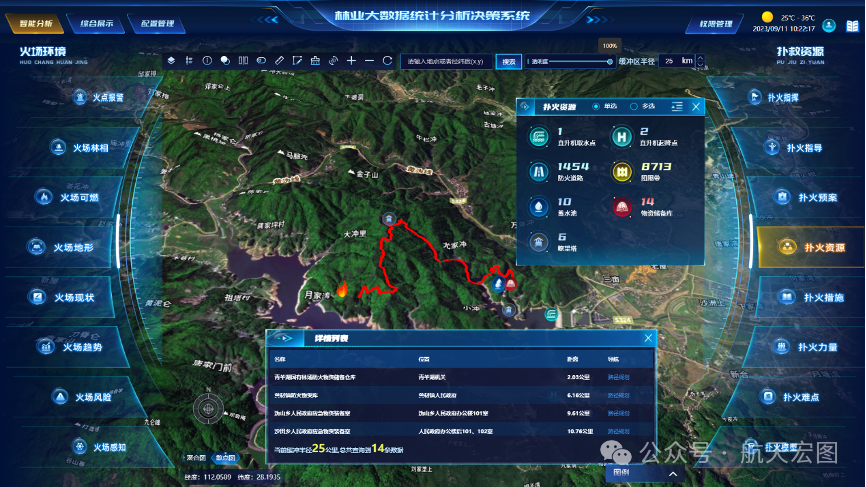Viewport: 866px width, 487px height.
Task: Click the zoom in plus icon
Action: [351, 61]
